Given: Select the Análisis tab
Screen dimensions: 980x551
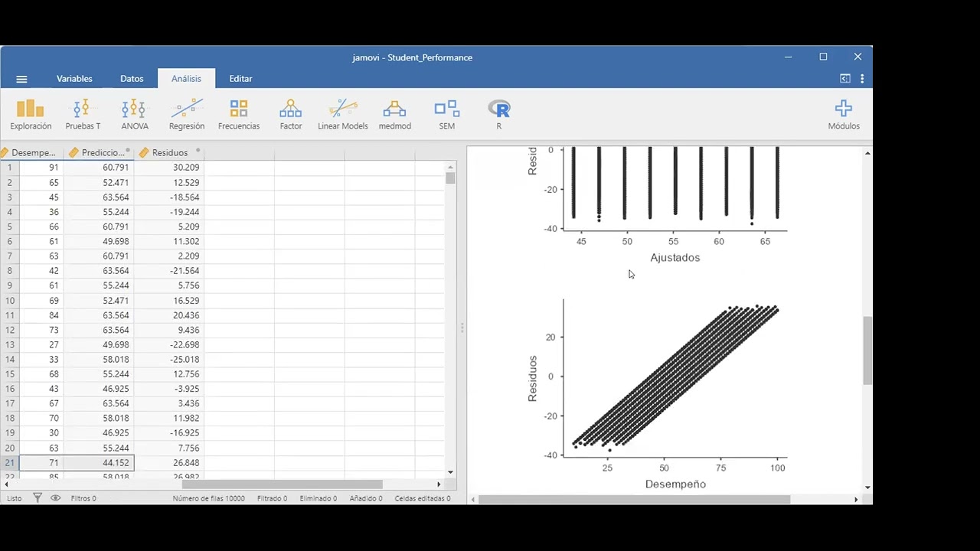Looking at the screenshot, I should click(187, 79).
